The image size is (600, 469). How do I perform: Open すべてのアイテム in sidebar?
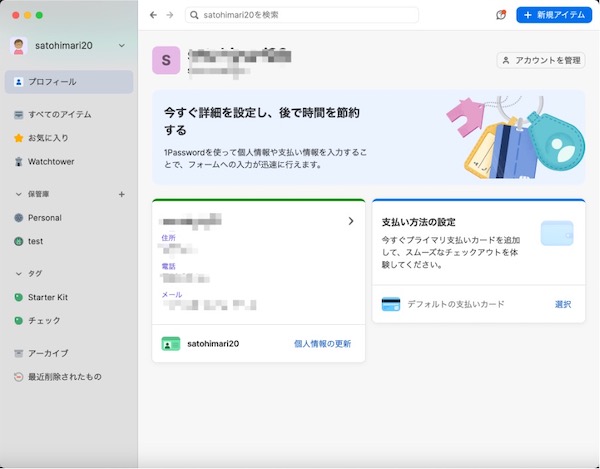tap(60, 114)
